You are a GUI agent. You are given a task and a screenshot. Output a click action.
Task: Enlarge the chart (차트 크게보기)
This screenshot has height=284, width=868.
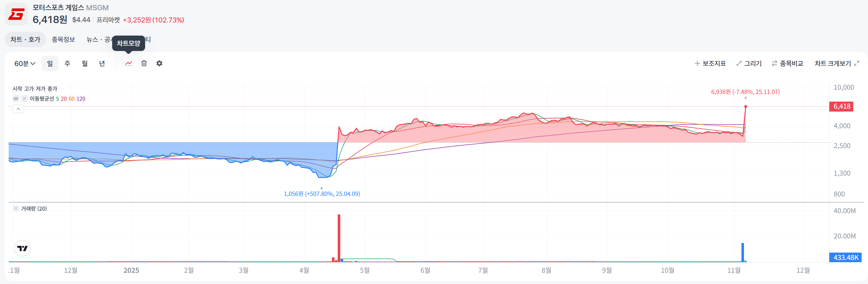(x=837, y=63)
